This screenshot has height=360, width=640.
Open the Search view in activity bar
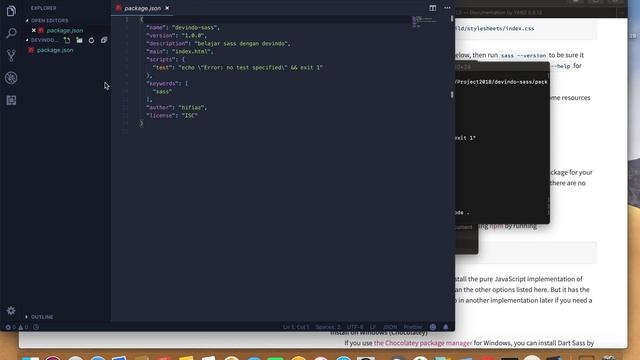tap(11, 33)
